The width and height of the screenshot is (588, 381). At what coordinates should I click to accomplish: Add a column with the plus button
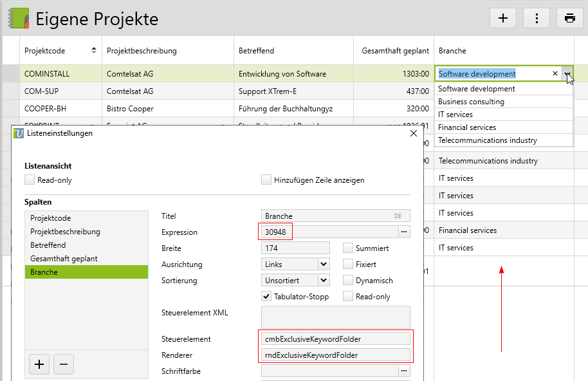click(39, 364)
